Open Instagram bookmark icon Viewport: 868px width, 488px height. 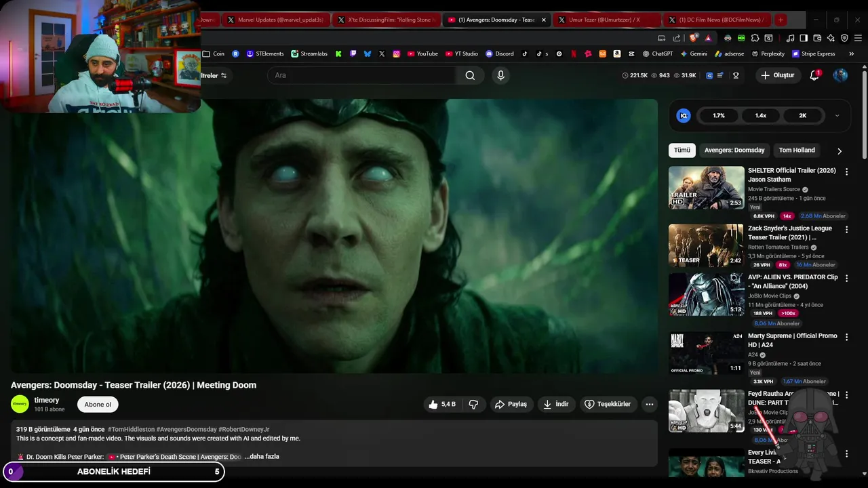397,54
